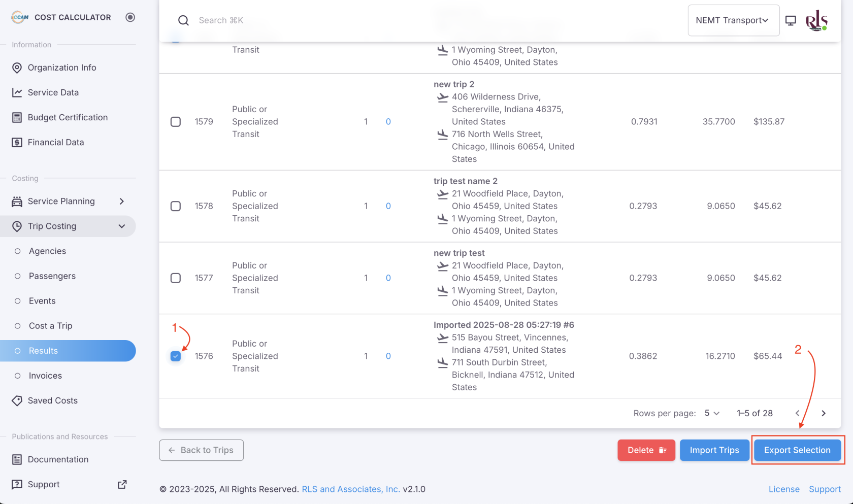The image size is (853, 504).
Task: Click the RLS logo in the header
Action: 817,20
